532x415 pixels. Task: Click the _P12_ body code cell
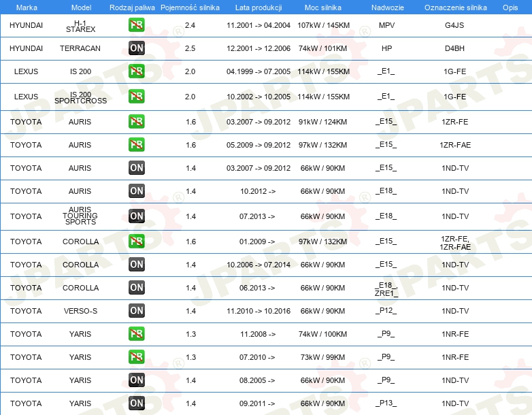(x=386, y=310)
